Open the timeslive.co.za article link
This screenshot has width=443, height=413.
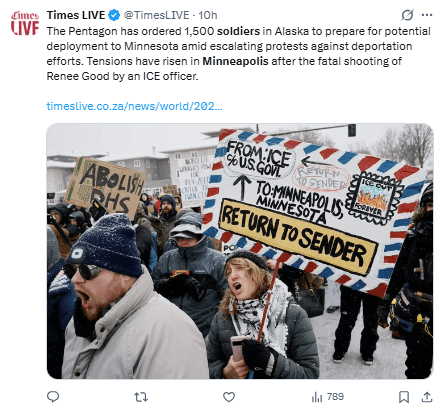coord(134,106)
